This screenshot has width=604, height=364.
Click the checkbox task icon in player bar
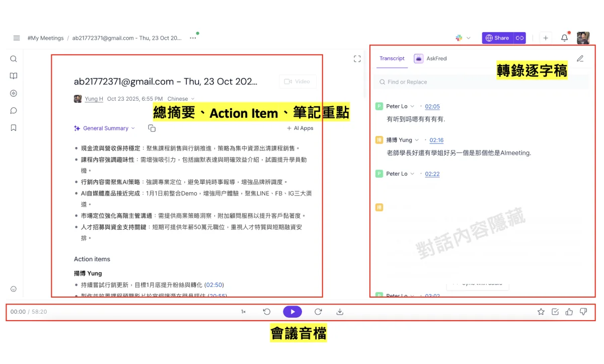click(x=555, y=312)
